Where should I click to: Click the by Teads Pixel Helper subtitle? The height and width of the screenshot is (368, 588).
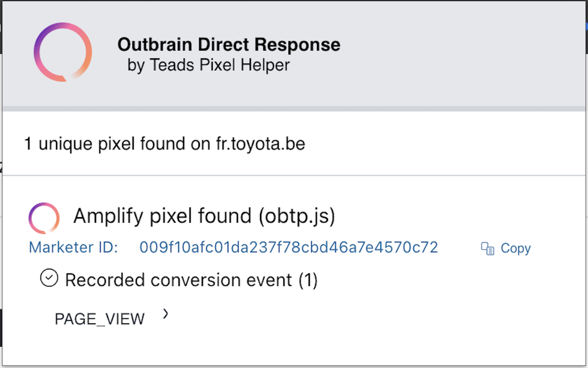(x=208, y=65)
